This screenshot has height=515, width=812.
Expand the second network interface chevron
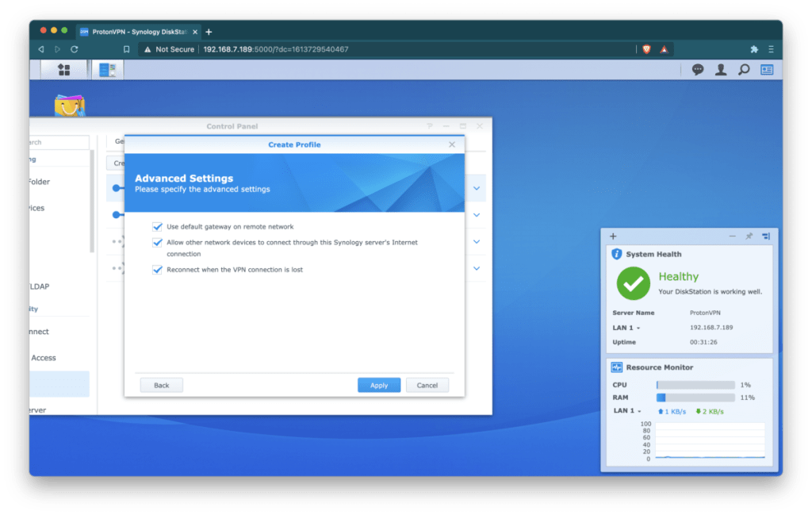477,214
